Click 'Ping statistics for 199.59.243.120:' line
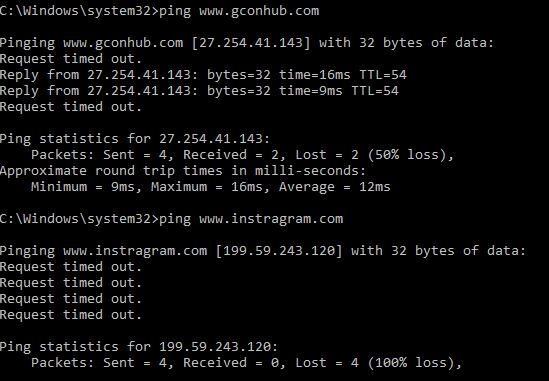This screenshot has height=381, width=549. point(139,347)
